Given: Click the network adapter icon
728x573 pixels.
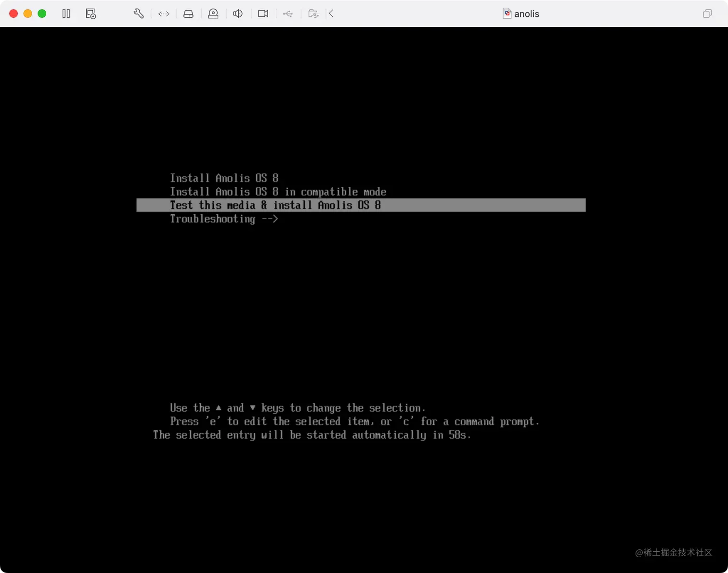Looking at the screenshot, I should click(164, 13).
